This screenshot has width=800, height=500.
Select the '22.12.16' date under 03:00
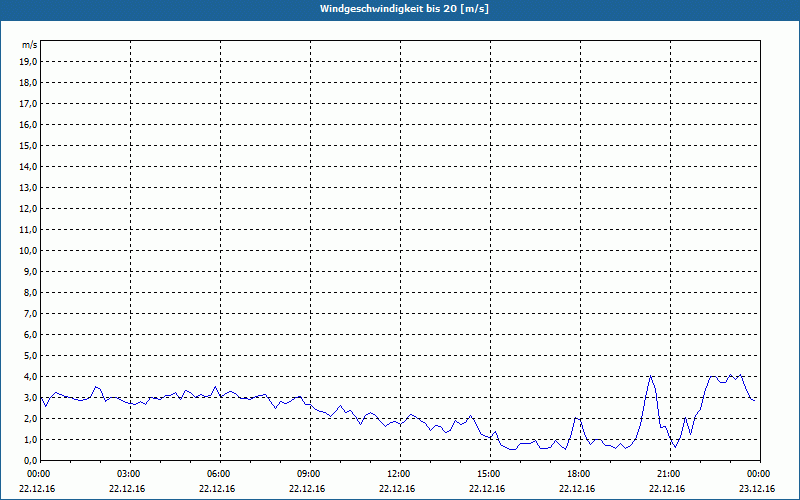(127, 489)
